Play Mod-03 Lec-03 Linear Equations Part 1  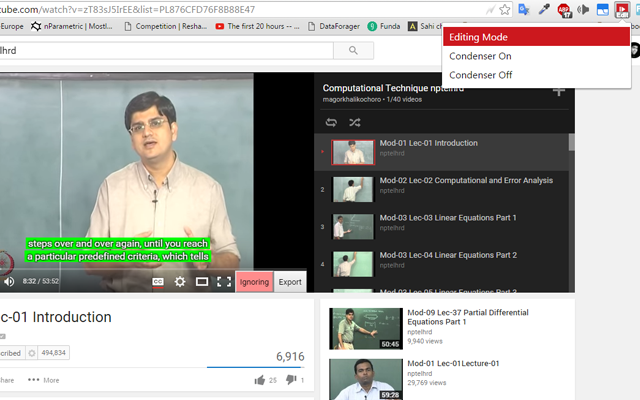(441, 227)
